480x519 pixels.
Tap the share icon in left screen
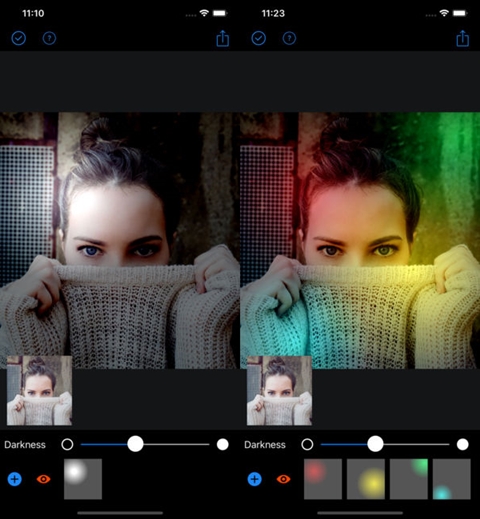coord(223,38)
